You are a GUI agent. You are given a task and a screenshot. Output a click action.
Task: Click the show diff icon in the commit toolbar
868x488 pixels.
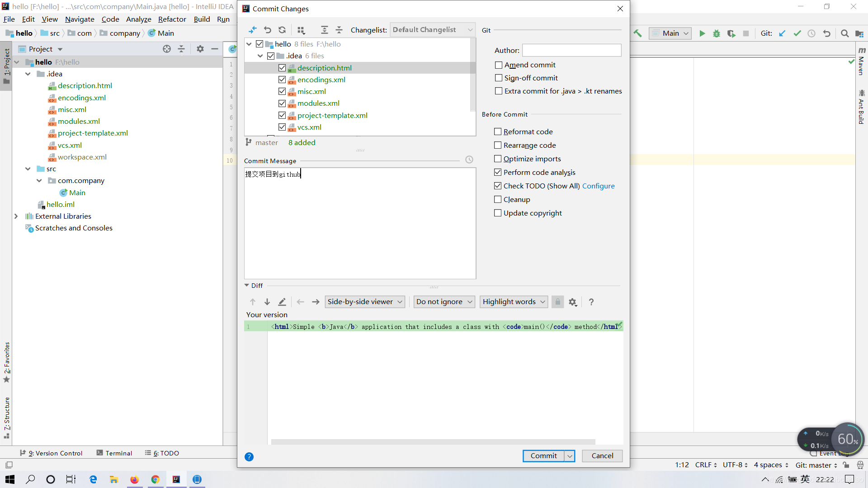coord(253,30)
